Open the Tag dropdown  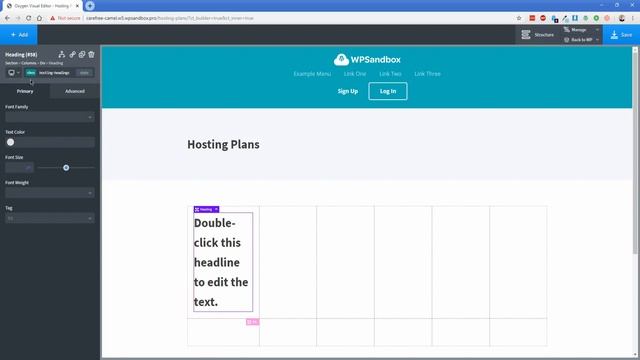pyautogui.click(x=50, y=218)
